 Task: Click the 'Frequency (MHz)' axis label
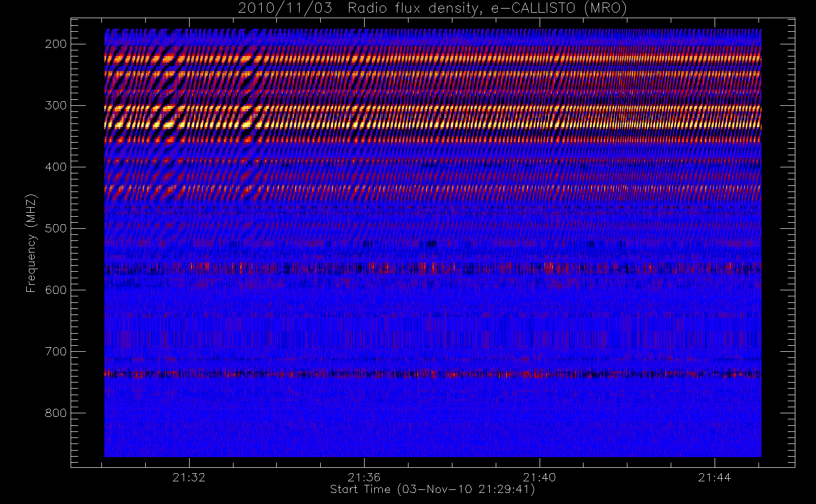(x=31, y=243)
